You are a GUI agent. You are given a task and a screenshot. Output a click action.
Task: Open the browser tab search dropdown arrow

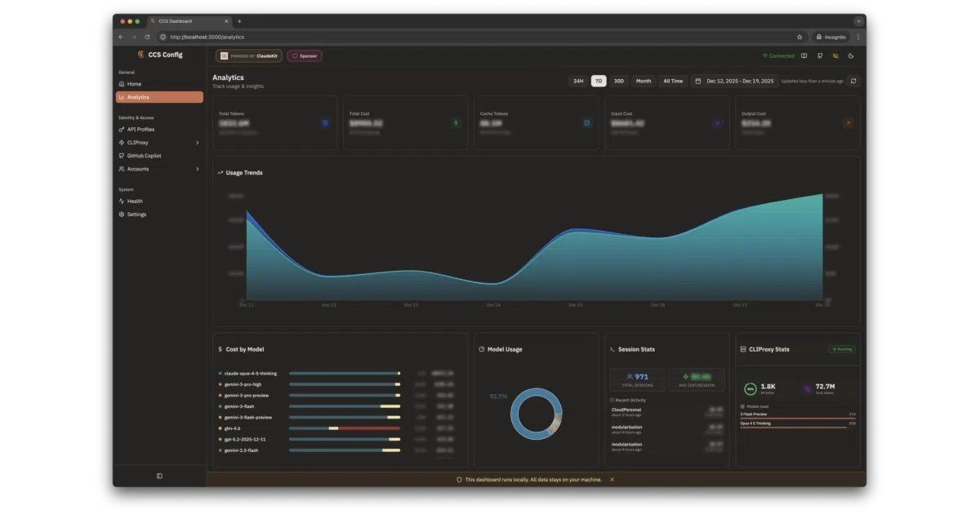point(859,21)
